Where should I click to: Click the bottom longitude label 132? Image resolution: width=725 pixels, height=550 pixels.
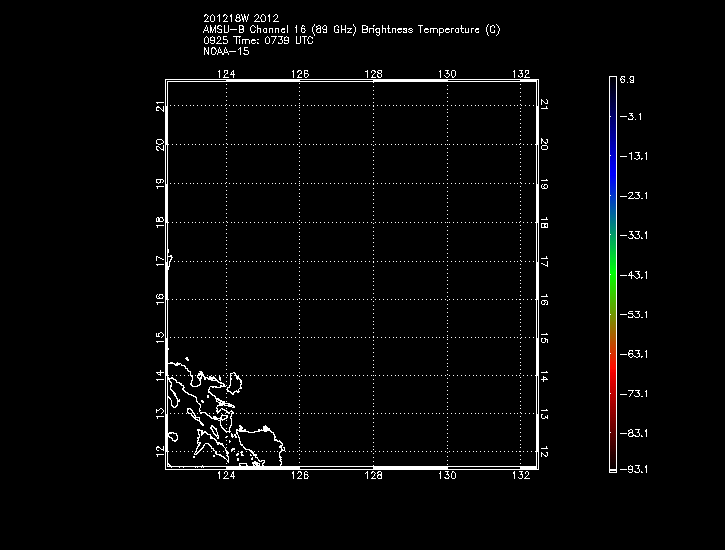[521, 475]
